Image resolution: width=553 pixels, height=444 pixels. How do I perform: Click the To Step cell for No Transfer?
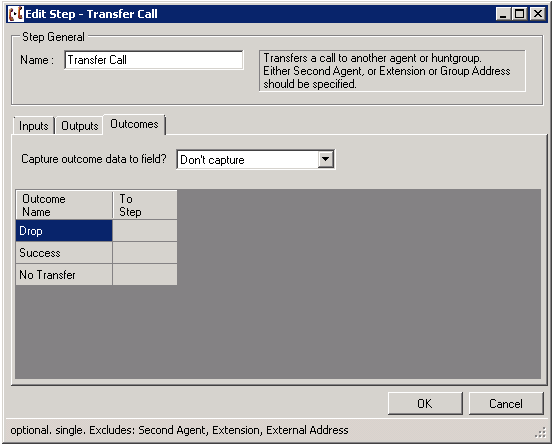pos(145,275)
